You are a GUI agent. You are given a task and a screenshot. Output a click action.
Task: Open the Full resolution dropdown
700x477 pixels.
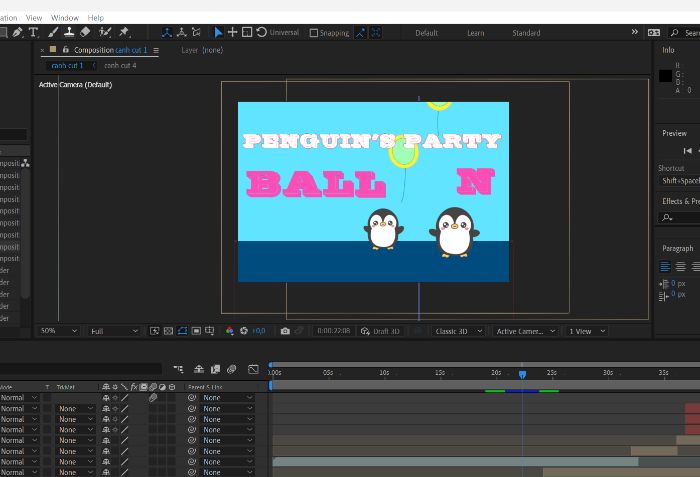(114, 331)
